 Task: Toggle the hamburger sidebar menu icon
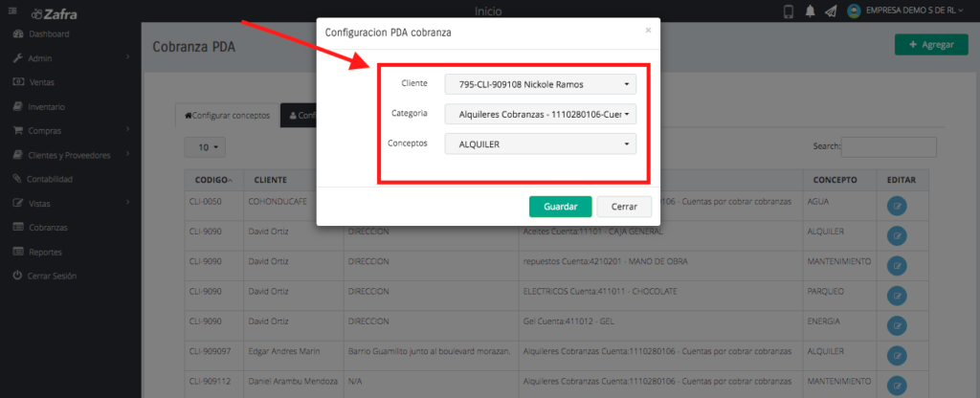(12, 11)
